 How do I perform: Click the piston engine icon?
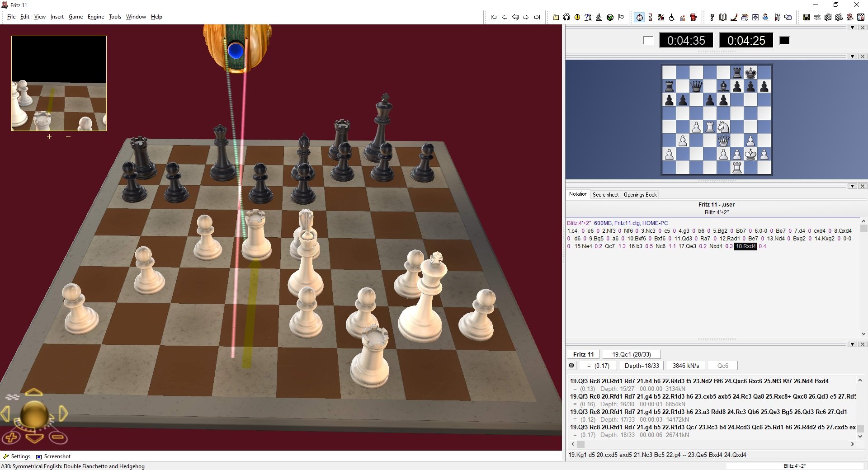click(712, 17)
